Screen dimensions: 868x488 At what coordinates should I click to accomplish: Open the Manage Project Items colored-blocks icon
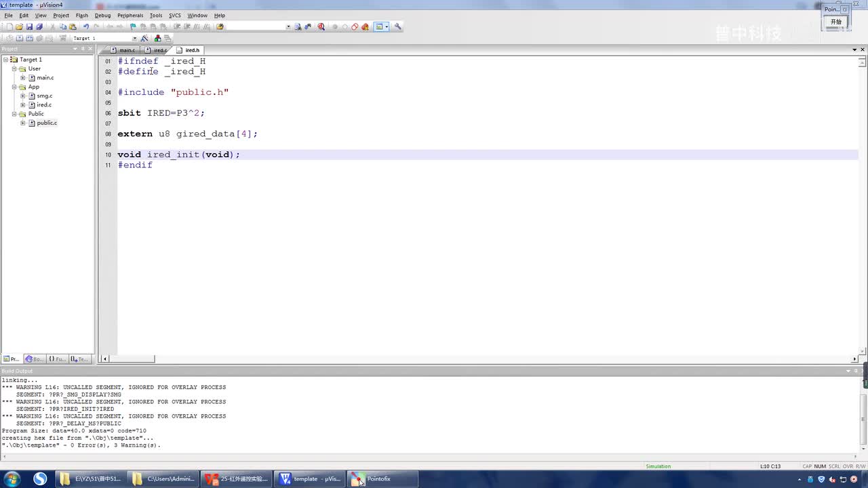click(x=157, y=38)
